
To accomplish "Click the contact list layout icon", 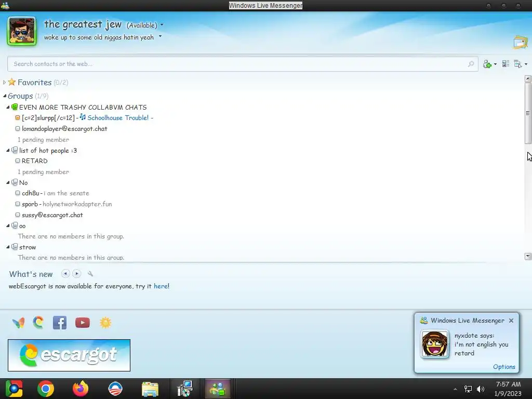I will 506,64.
